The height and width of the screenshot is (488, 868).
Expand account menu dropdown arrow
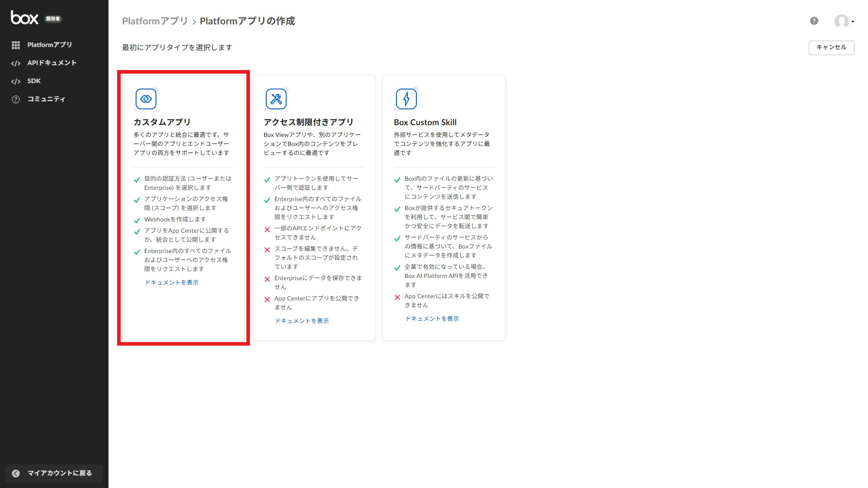pyautogui.click(x=853, y=22)
